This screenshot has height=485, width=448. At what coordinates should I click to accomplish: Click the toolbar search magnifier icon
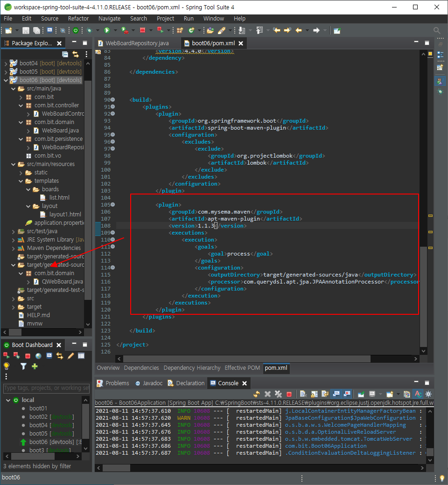[437, 30]
